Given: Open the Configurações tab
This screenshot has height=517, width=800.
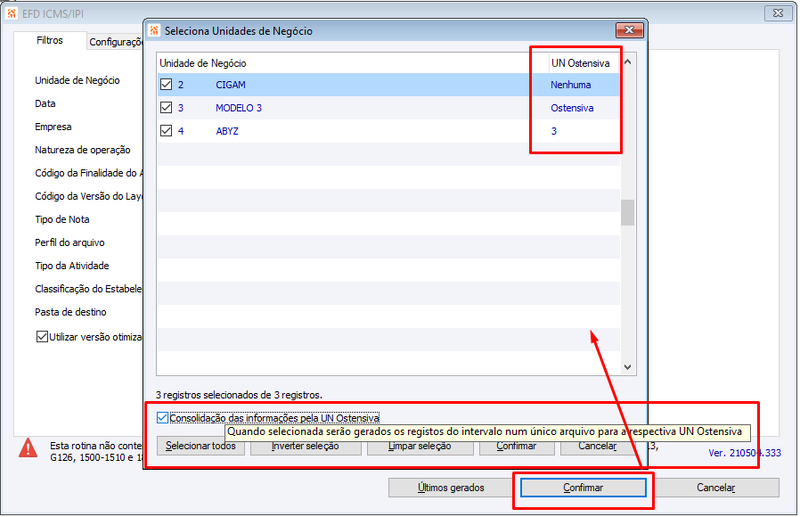Looking at the screenshot, I should click(116, 42).
